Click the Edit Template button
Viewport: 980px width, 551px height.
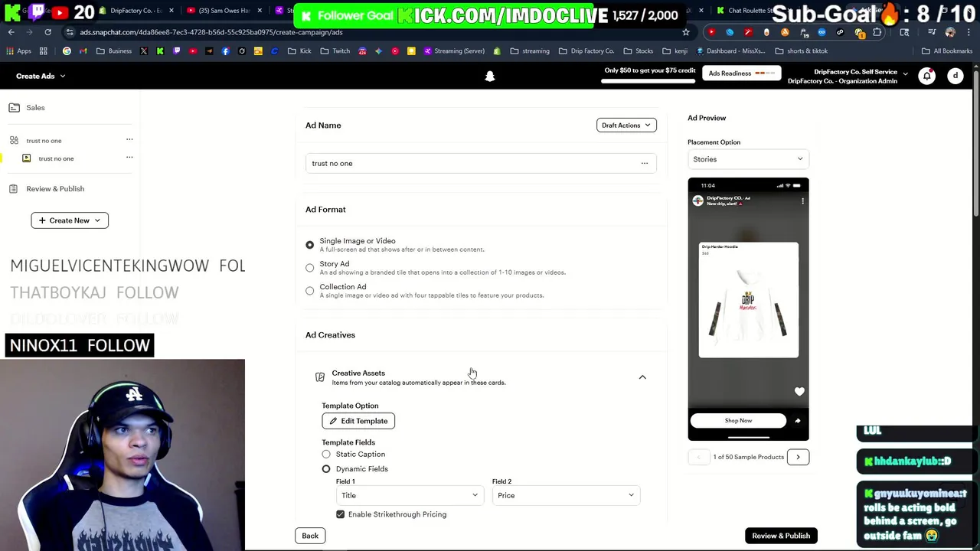click(x=358, y=421)
